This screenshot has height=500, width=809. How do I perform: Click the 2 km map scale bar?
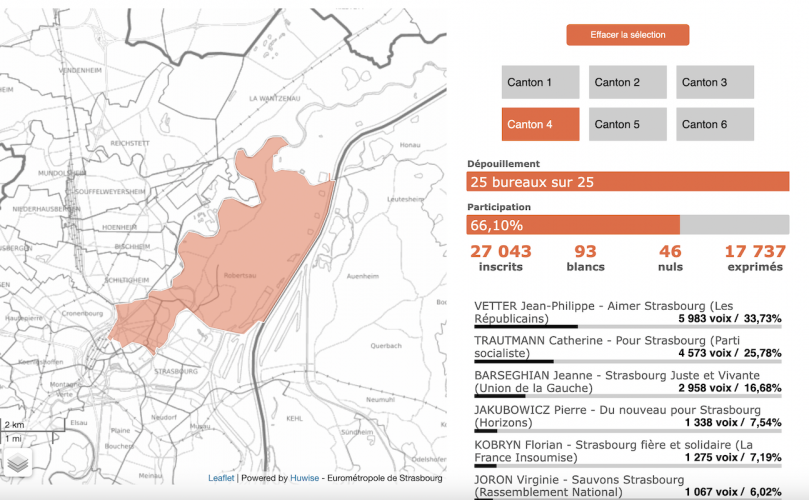pos(32,425)
